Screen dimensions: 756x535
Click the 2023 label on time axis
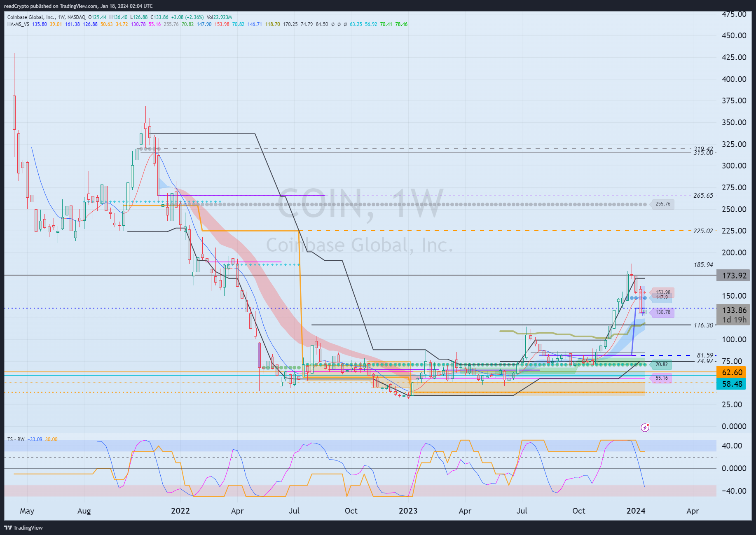tap(408, 511)
